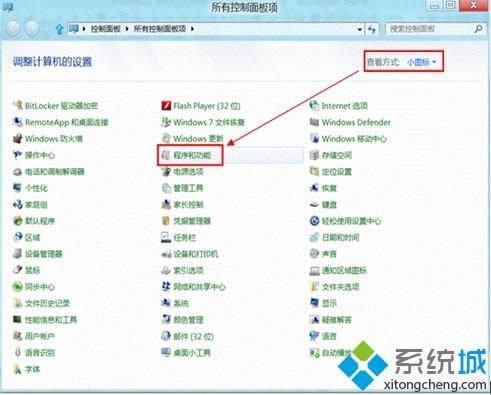Open the 颜色管理 link
This screenshot has width=491, height=395.
(x=188, y=320)
